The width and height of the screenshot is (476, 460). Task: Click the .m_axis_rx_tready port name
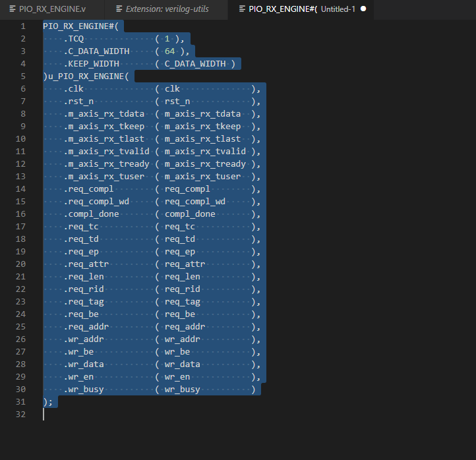point(107,164)
